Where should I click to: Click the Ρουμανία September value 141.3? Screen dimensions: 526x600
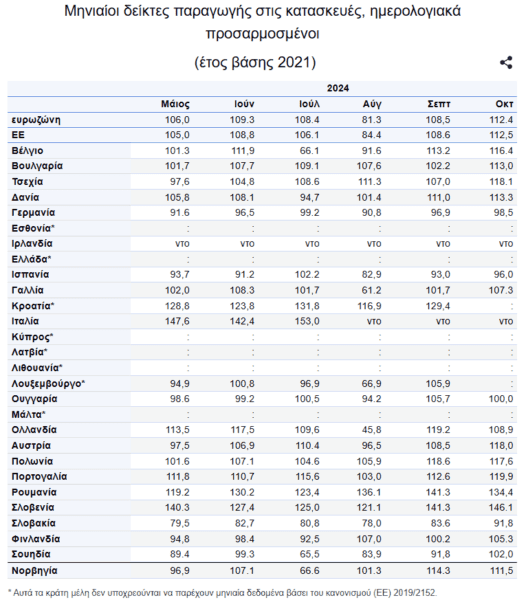tap(438, 492)
